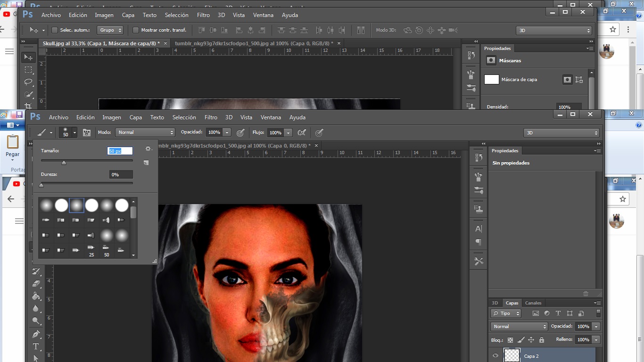Toggle layer filtering switch in Capas
Image resolution: width=644 pixels, height=362 pixels.
click(598, 313)
